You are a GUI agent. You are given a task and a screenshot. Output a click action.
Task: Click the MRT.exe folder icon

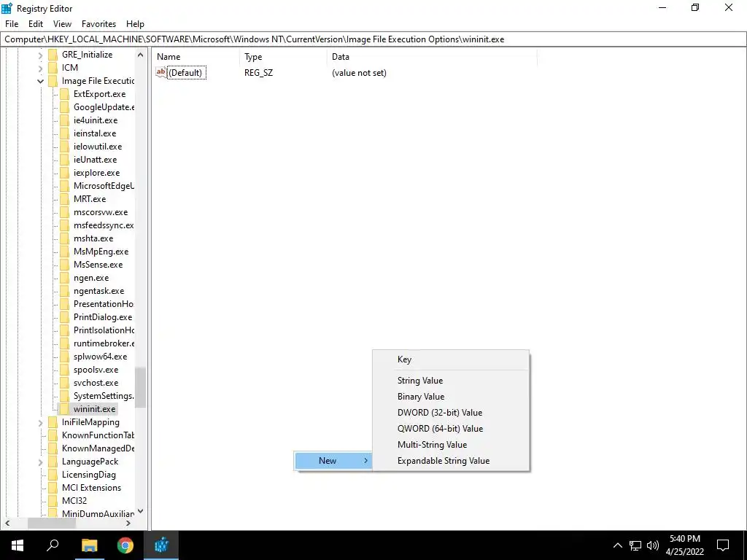pyautogui.click(x=64, y=199)
